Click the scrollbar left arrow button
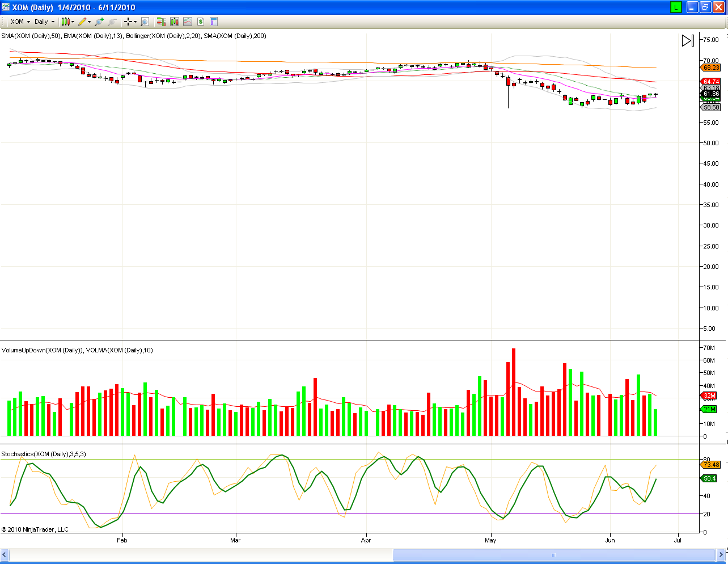The height and width of the screenshot is (564, 728). pyautogui.click(x=5, y=555)
